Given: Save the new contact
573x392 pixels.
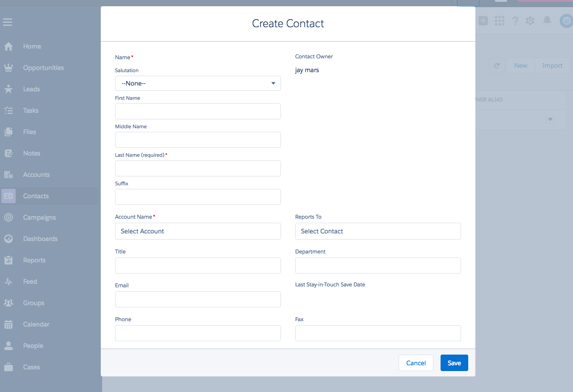Looking at the screenshot, I should pos(454,363).
